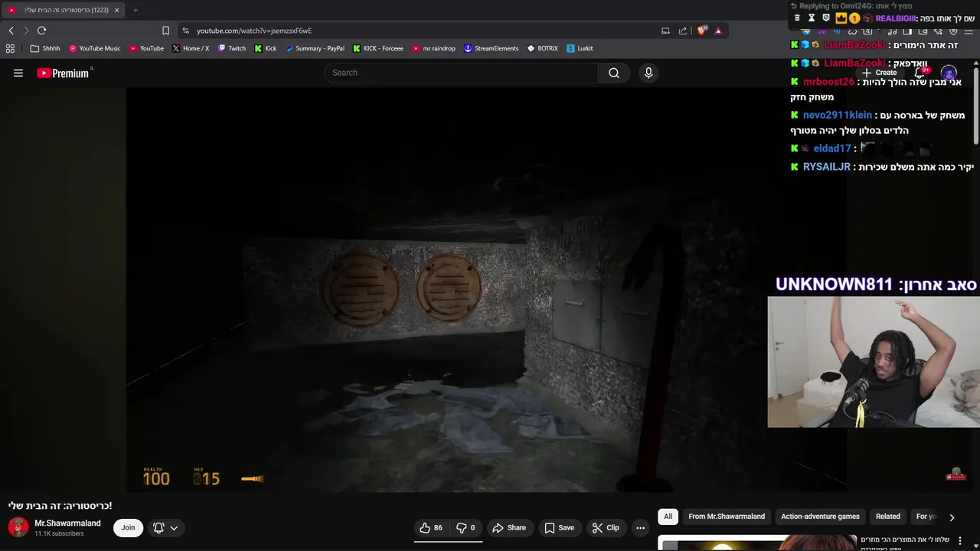
Task: Open the YouTube bookmark
Action: coord(146,48)
